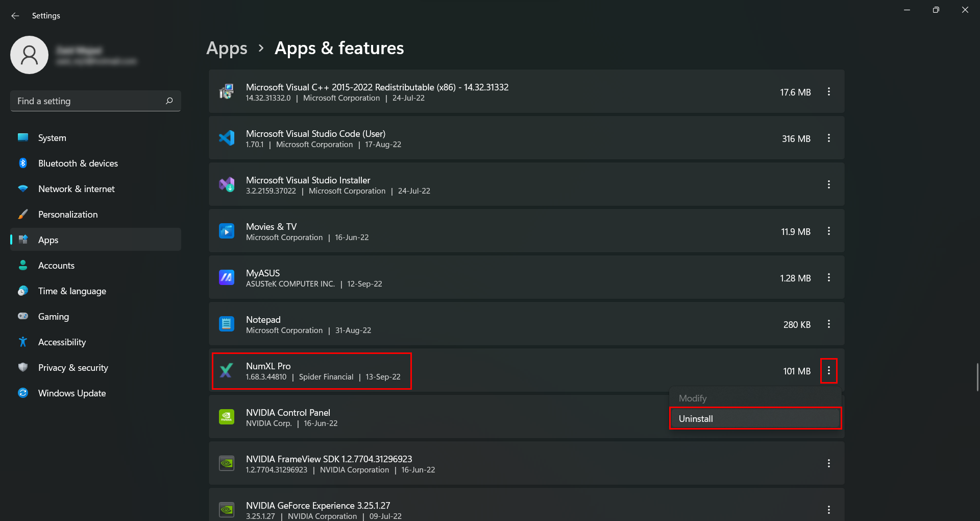
Task: Click the user profile avatar
Action: (x=30, y=55)
